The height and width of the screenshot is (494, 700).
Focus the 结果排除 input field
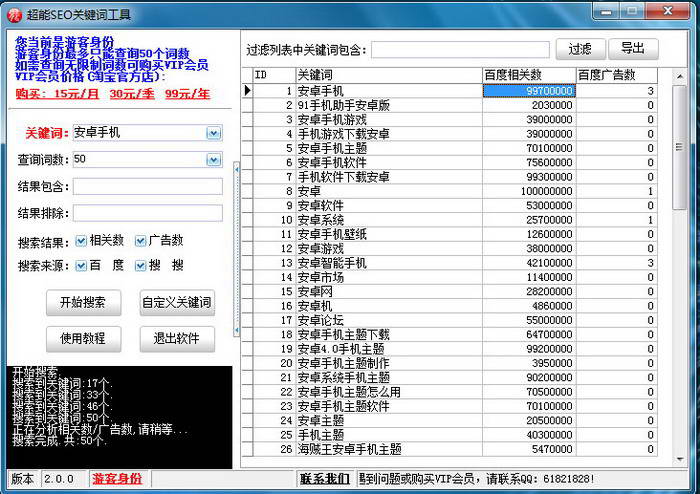pos(148,213)
